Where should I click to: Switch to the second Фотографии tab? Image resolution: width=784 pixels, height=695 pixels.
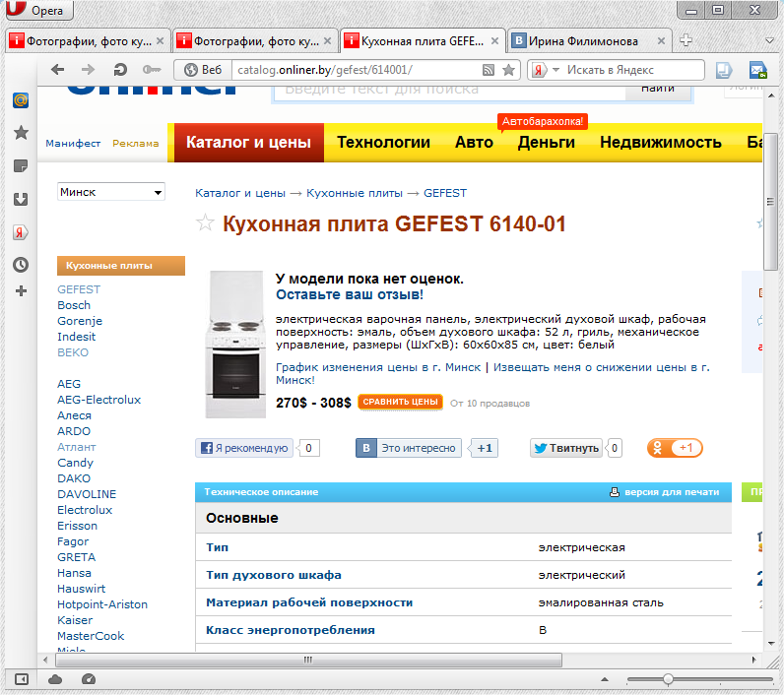pyautogui.click(x=256, y=41)
